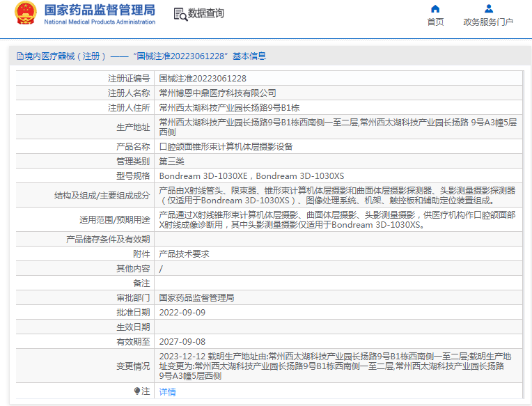Click the 注册人住所 label

(129, 108)
